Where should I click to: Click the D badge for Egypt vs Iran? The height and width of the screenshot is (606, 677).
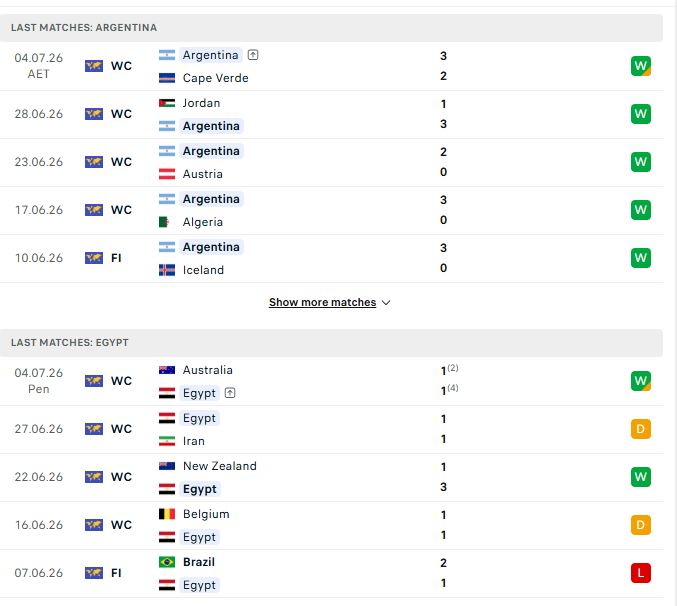pyautogui.click(x=641, y=429)
